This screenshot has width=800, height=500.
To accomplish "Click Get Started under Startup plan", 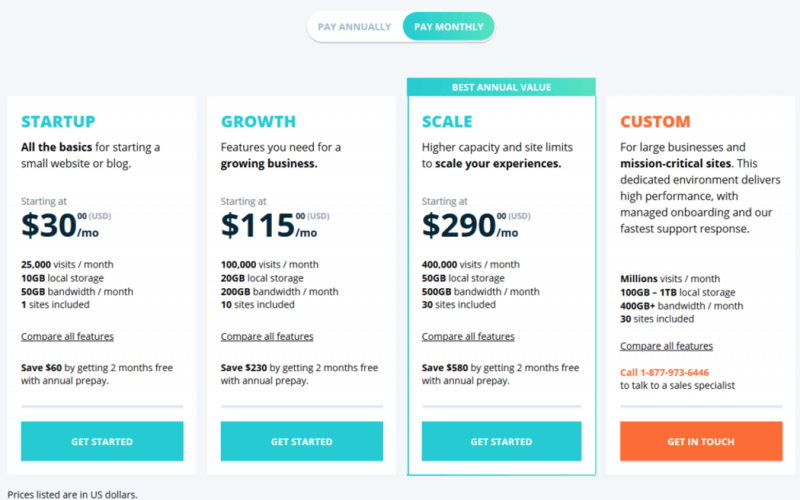I will point(102,441).
